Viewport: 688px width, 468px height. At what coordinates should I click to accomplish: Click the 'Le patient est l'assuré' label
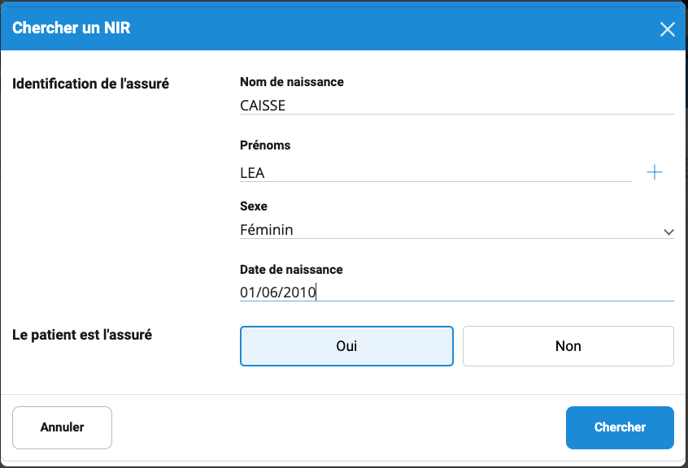[x=82, y=335]
